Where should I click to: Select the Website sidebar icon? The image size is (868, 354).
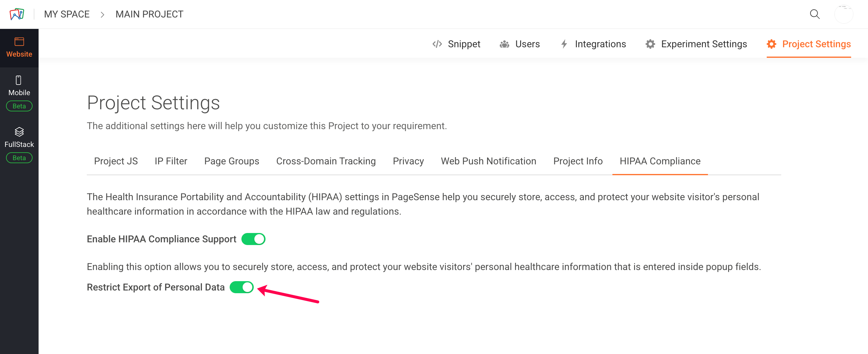coord(19,42)
